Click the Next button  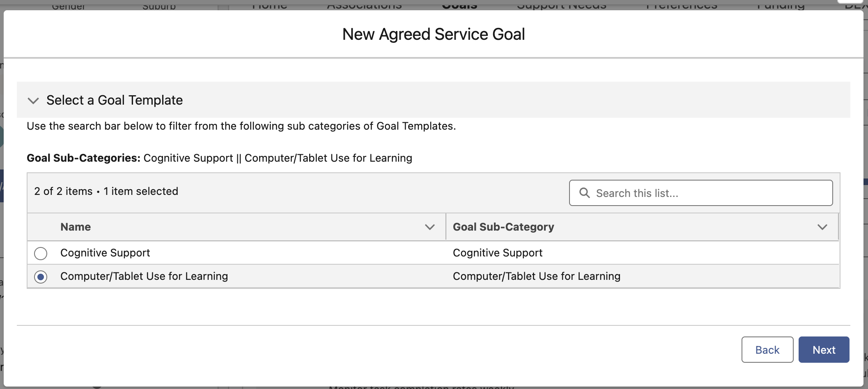pyautogui.click(x=824, y=349)
